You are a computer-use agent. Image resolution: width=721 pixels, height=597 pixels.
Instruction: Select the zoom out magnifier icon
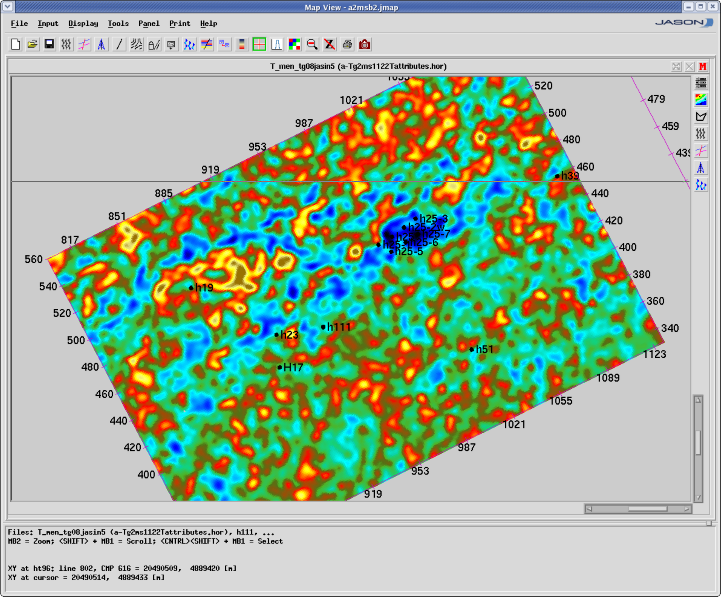coord(312,44)
